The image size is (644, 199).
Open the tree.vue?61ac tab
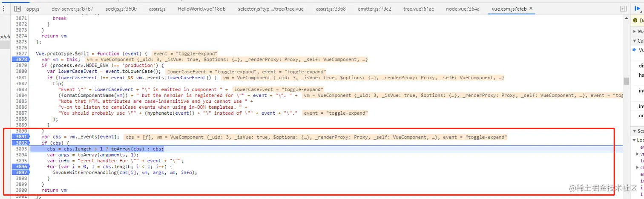(x=418, y=9)
